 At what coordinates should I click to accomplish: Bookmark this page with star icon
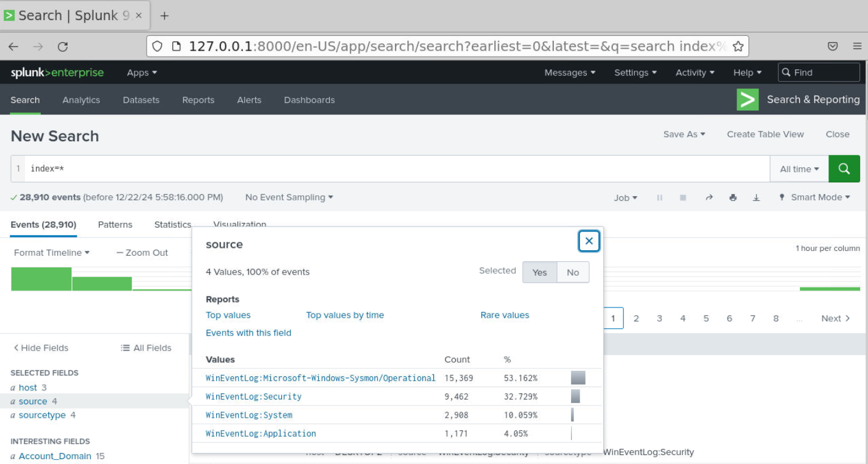tap(738, 46)
